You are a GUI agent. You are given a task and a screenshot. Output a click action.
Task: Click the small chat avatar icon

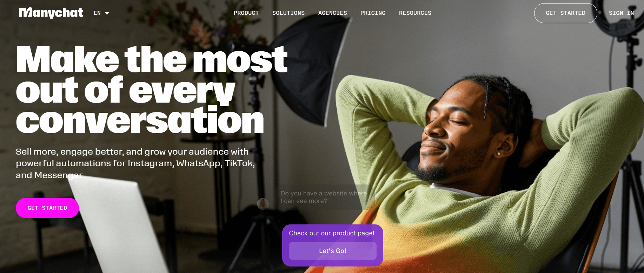point(263,204)
